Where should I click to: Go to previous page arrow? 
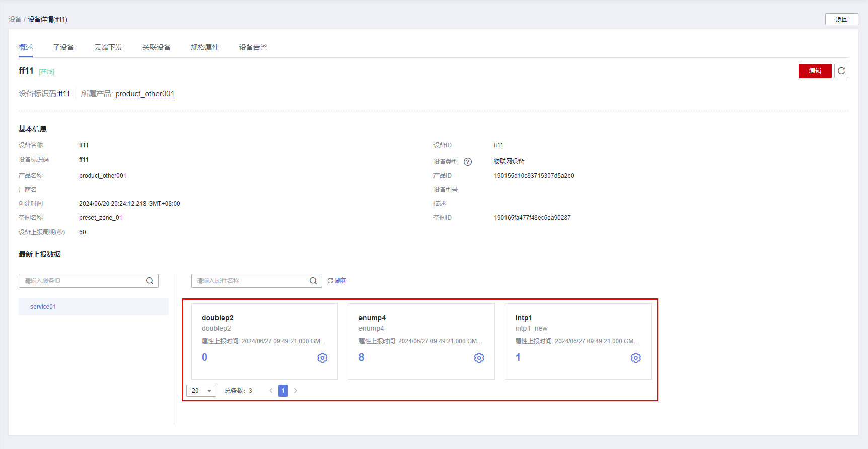(x=271, y=391)
